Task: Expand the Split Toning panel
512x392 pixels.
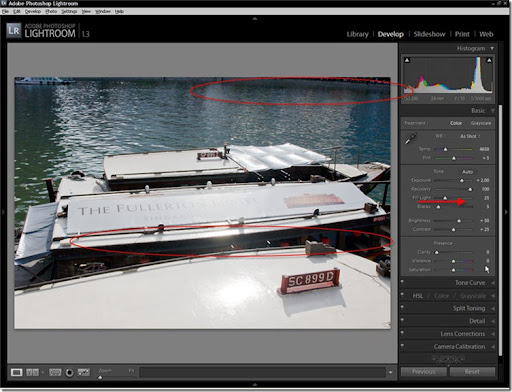Action: coord(469,308)
